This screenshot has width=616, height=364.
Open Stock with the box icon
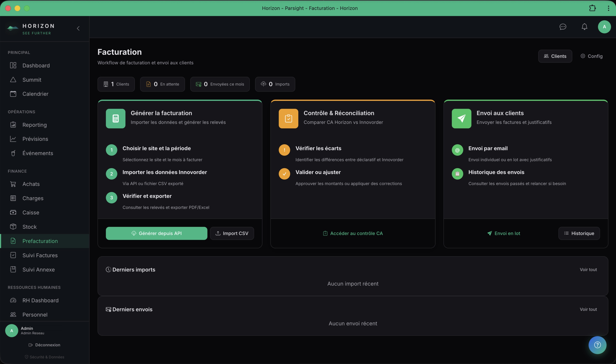click(x=13, y=226)
